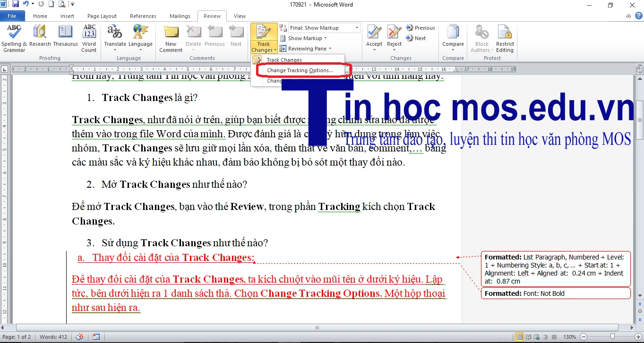Click the zoom slider handle
The width and height of the screenshot is (644, 343).
[x=612, y=337]
